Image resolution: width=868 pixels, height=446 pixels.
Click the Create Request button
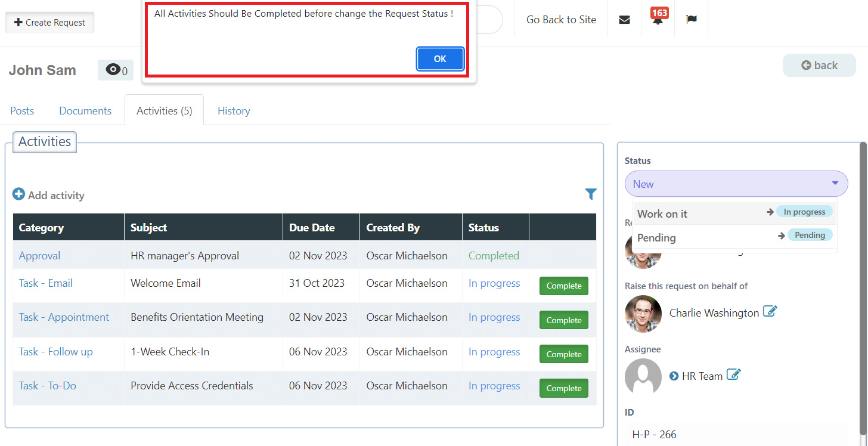click(50, 23)
